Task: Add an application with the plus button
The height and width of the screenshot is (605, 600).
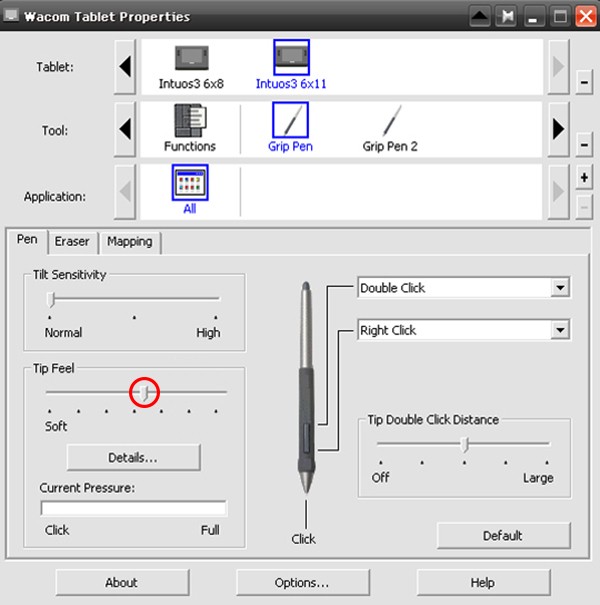Action: coord(584,177)
